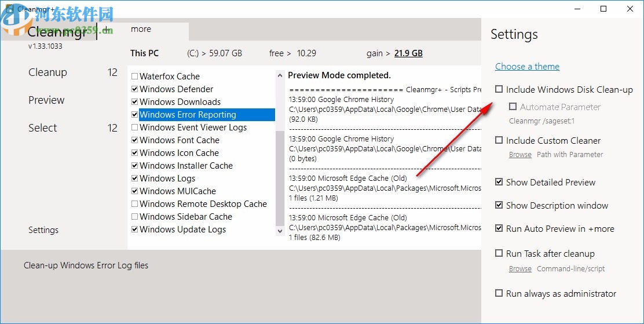Check Windows Remote Desktop Cache checkbox

click(x=134, y=204)
